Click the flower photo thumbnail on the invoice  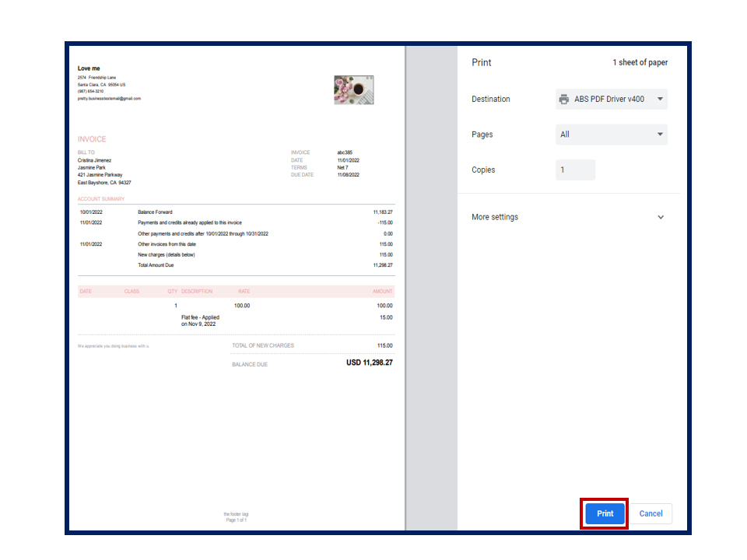click(353, 89)
